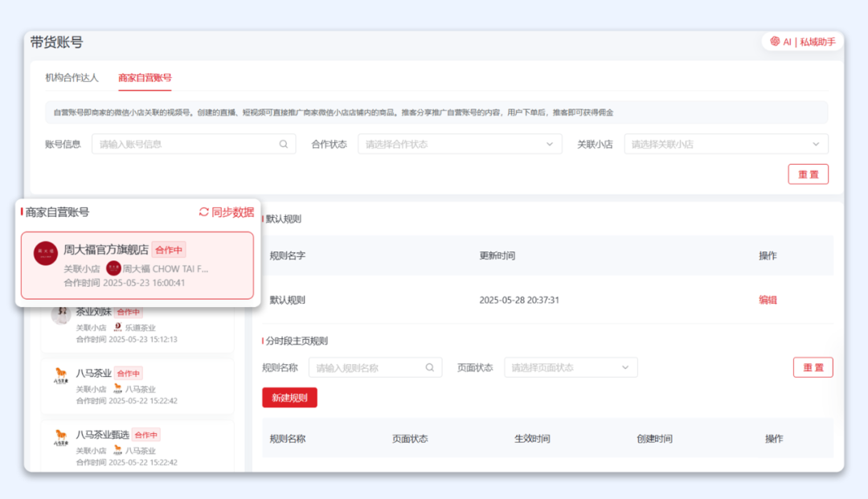Click the 茶业刘妹 account avatar
Image resolution: width=868 pixels, height=499 pixels.
(x=61, y=315)
